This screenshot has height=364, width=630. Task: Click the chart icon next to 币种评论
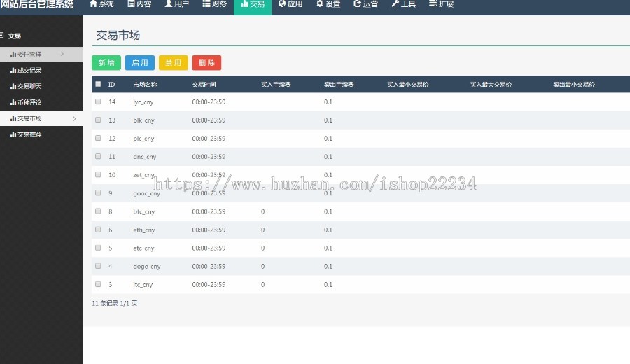pos(13,102)
